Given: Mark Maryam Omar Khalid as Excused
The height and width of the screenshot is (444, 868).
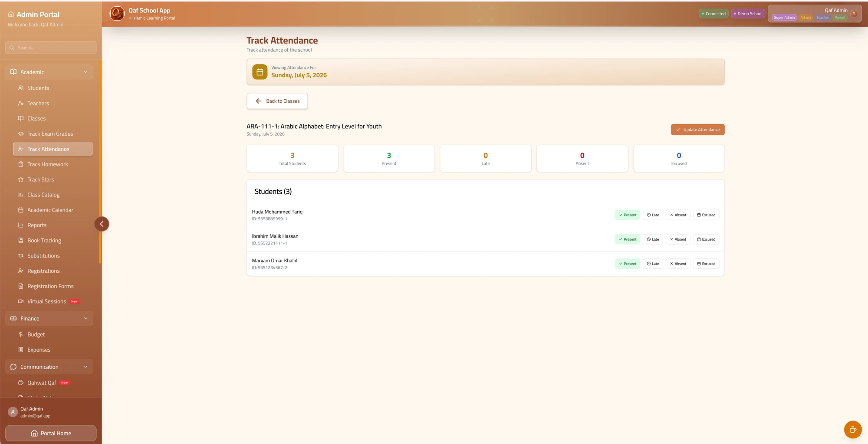Looking at the screenshot, I should [x=706, y=264].
